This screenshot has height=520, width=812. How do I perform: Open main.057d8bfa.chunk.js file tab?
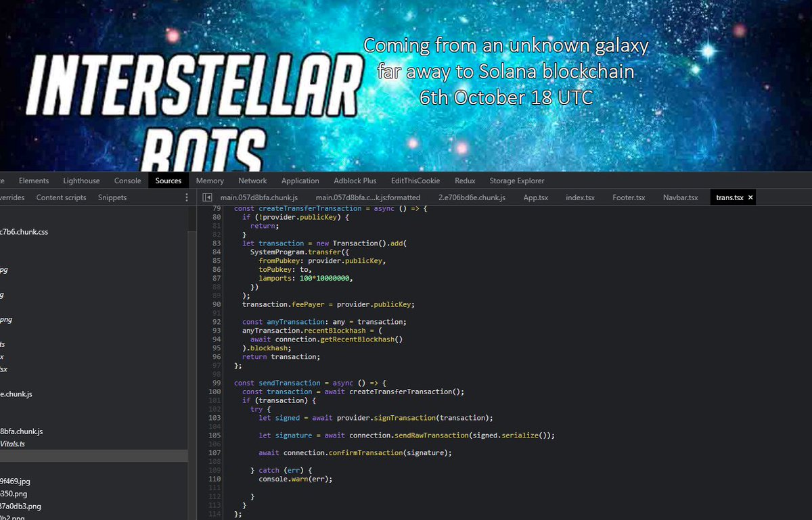pyautogui.click(x=258, y=197)
